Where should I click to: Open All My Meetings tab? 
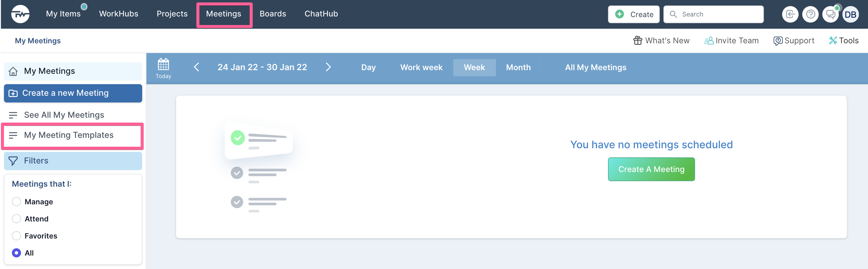(596, 67)
